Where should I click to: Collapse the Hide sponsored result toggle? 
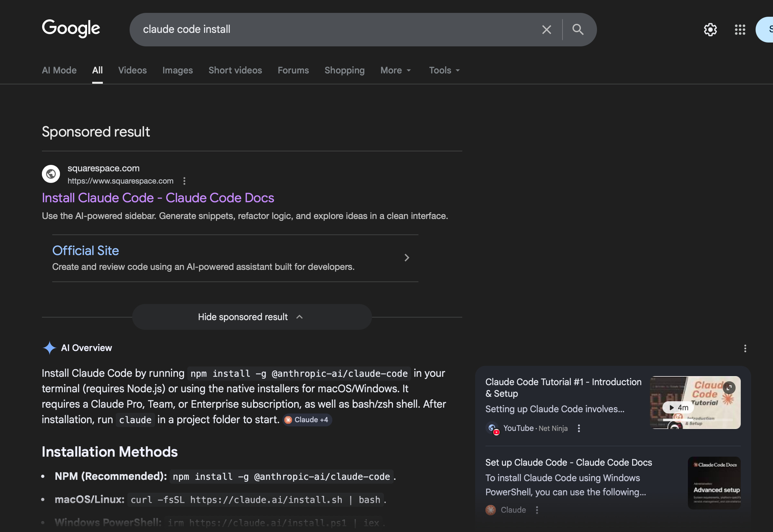pos(251,317)
